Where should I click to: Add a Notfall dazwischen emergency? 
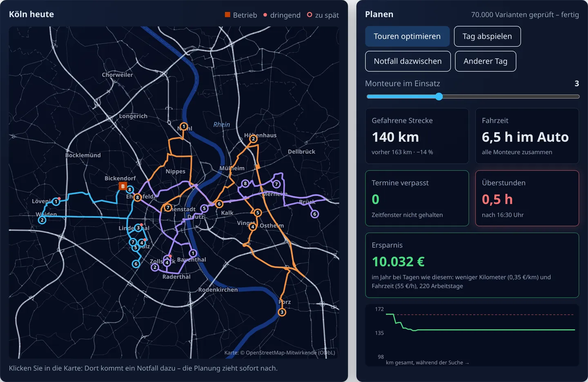click(x=408, y=61)
